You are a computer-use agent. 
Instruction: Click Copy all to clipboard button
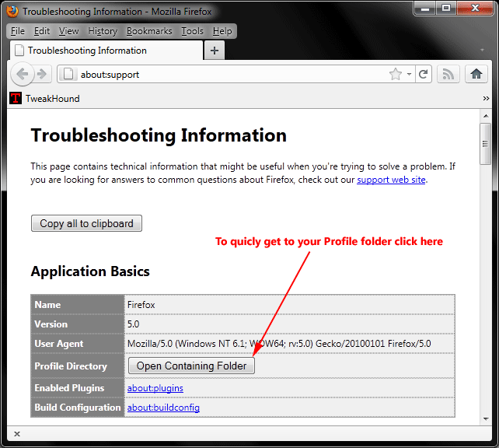pyautogui.click(x=86, y=223)
